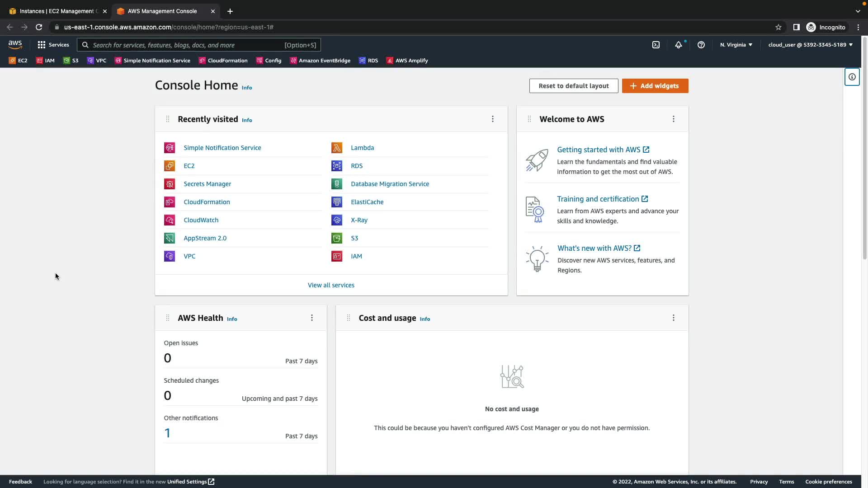Click the Secrets Manager icon
The width and height of the screenshot is (868, 488).
click(170, 184)
